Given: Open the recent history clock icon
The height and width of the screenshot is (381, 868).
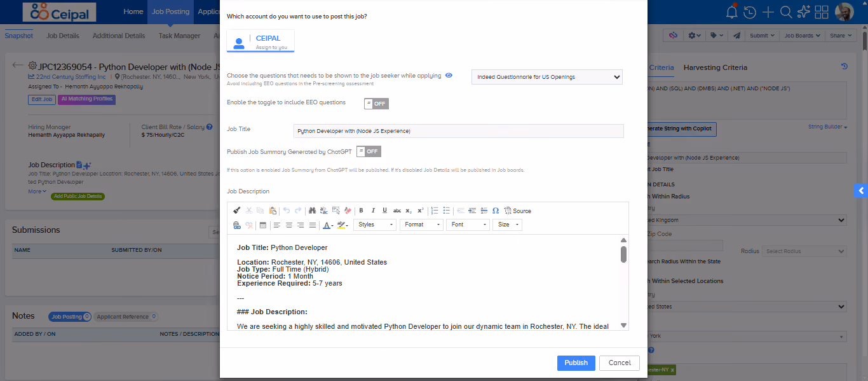Looking at the screenshot, I should 750,12.
